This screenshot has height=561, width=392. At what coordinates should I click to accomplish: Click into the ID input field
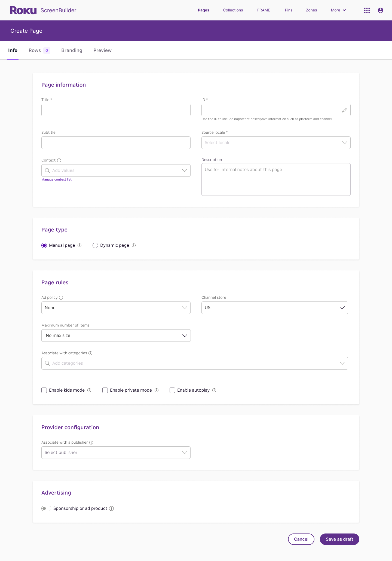point(276,110)
